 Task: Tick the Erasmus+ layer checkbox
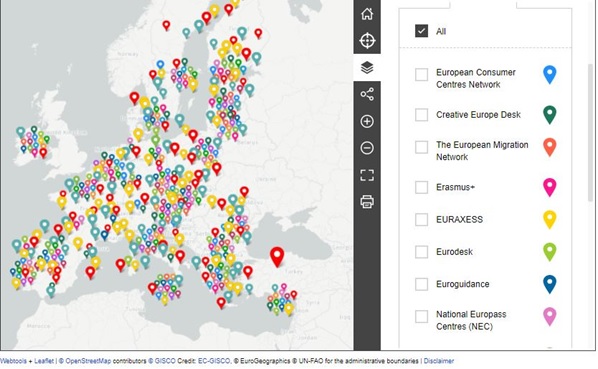tap(421, 187)
